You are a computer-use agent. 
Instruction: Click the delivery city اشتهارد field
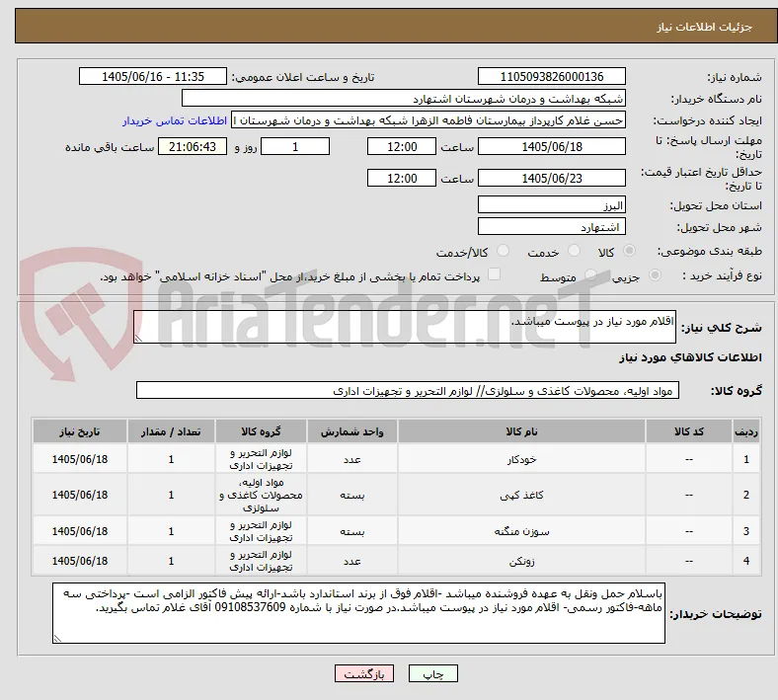551,227
